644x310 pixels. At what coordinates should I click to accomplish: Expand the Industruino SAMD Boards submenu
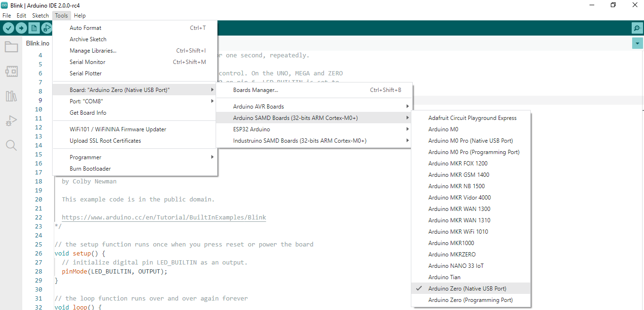(x=314, y=141)
